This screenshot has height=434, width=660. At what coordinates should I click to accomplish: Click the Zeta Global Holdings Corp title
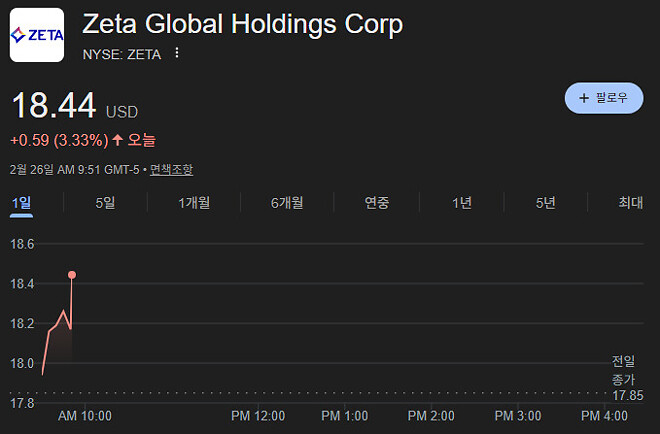pos(242,24)
